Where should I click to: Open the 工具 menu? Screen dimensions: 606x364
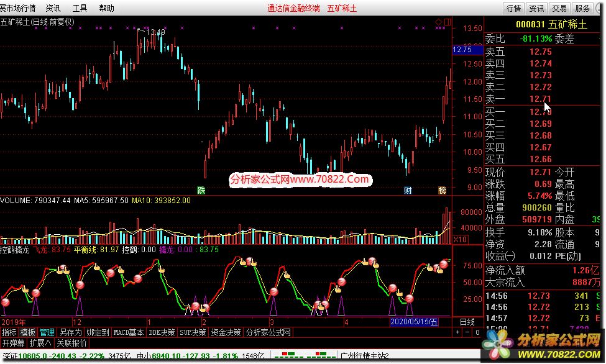tap(80, 8)
